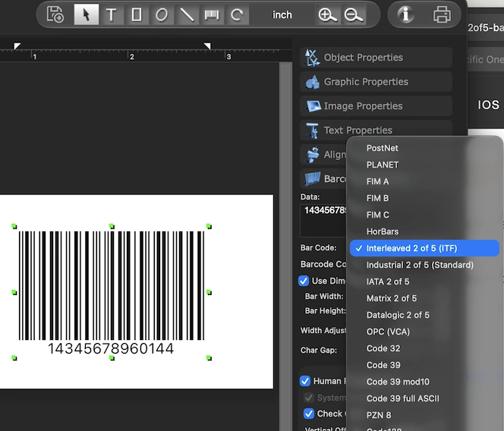This screenshot has width=504, height=431.
Task: Click the top-left selection handle
Action: point(14,226)
